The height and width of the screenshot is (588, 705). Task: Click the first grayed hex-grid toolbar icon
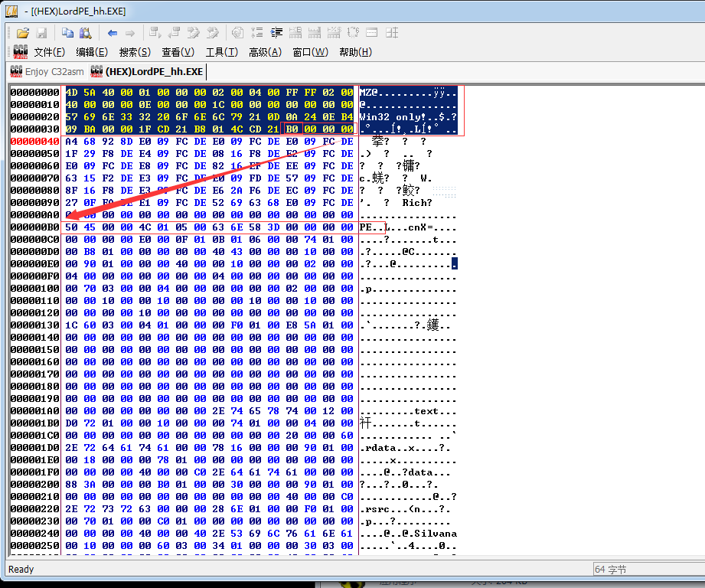[x=295, y=32]
